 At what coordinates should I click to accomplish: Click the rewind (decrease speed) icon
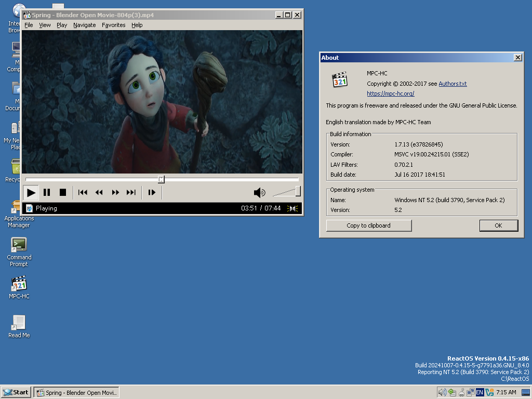click(x=99, y=193)
